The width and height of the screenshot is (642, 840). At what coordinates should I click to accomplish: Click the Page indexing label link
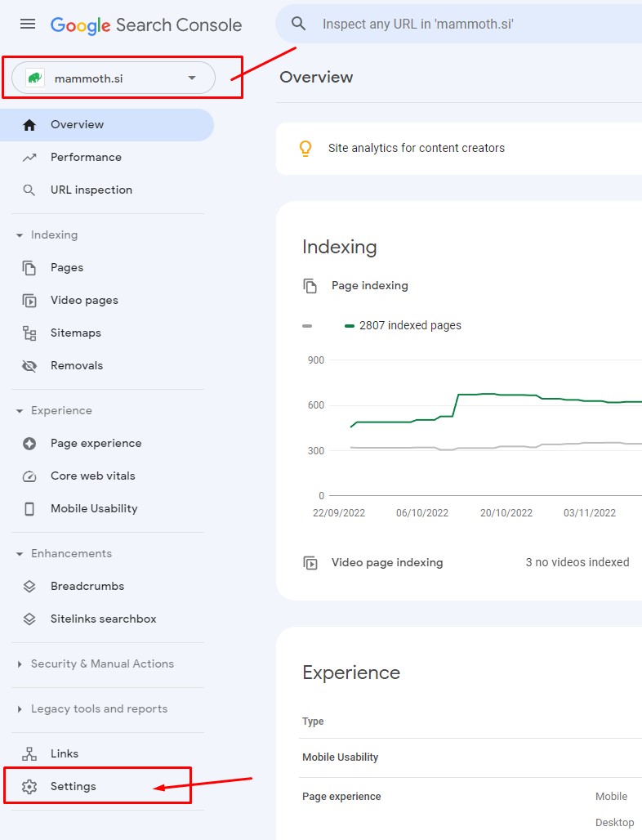[x=369, y=286]
